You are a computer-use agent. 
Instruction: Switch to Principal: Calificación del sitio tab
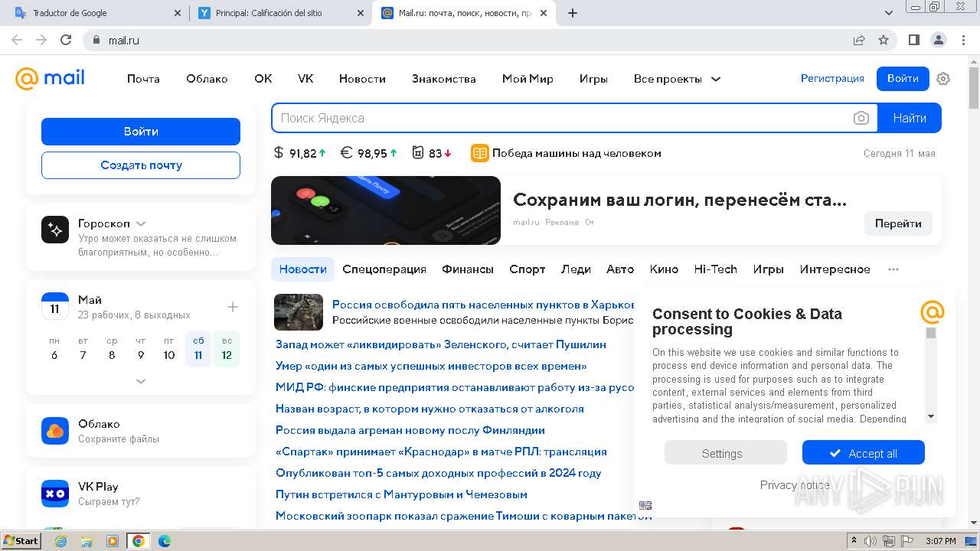pyautogui.click(x=280, y=13)
